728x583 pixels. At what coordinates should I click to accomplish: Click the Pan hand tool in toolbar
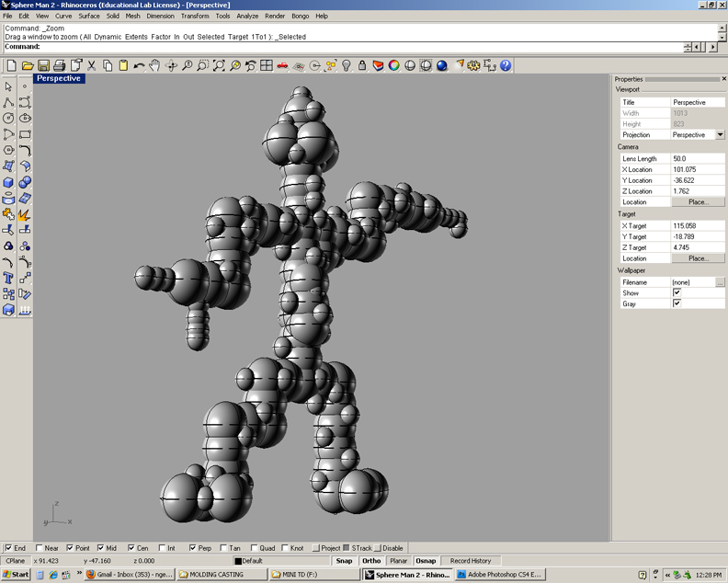154,66
